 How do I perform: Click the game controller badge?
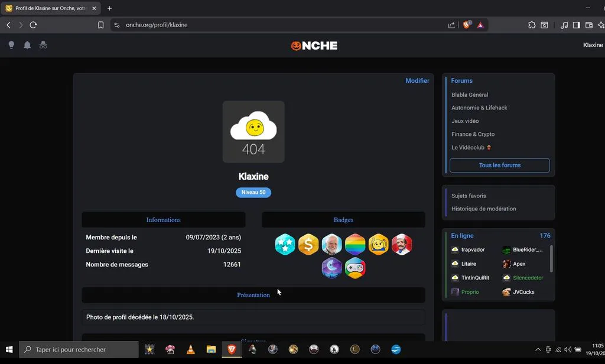tap(355, 268)
